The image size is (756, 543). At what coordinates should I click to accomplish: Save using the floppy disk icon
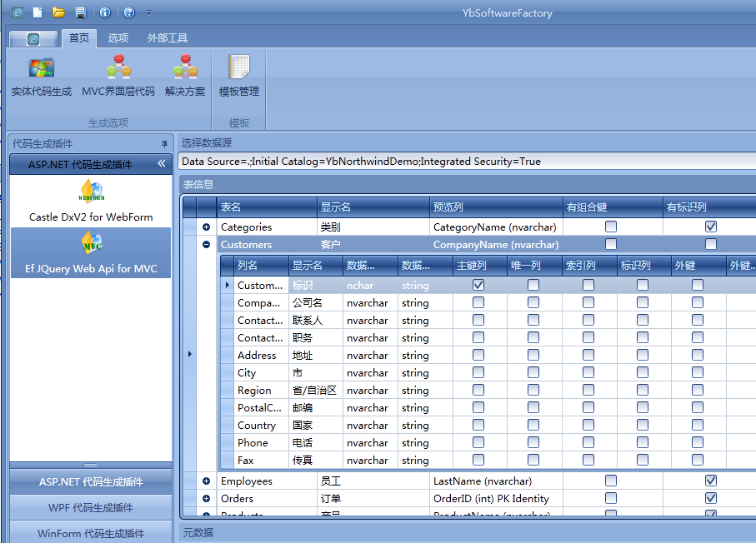click(x=81, y=12)
